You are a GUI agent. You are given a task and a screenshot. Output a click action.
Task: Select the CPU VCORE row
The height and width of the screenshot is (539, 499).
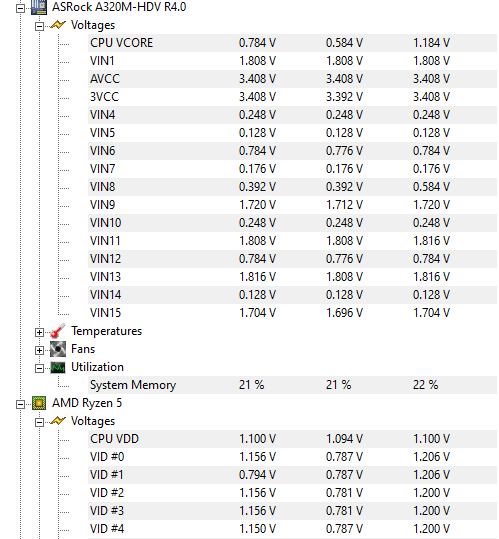(x=292, y=43)
